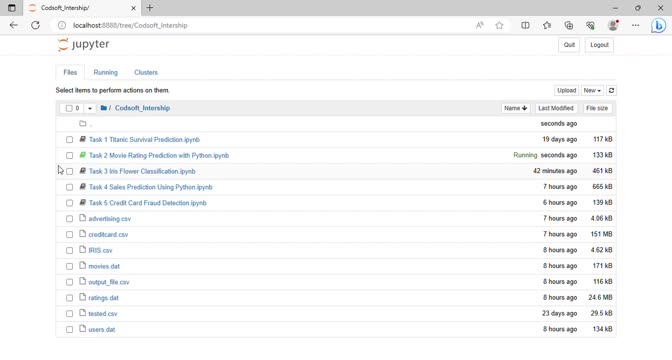Tick the checkbox beside creditcard.csv
Image resolution: width=672 pixels, height=360 pixels.
click(x=69, y=235)
